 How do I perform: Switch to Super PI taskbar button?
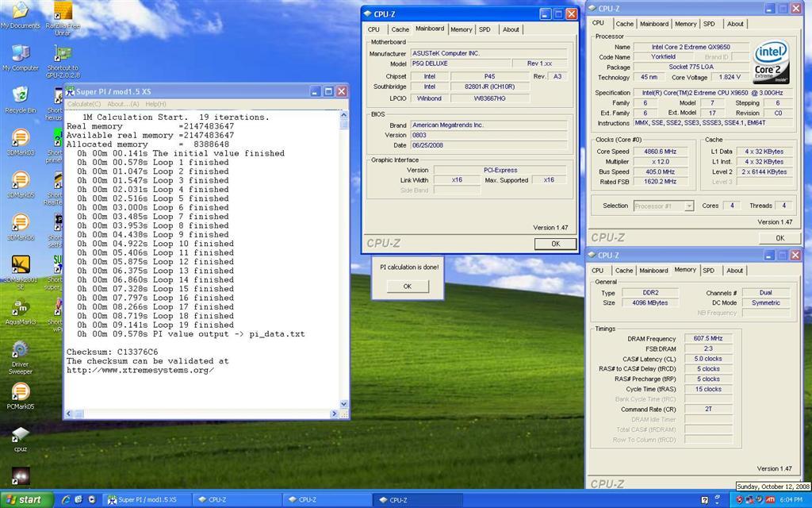(x=147, y=500)
